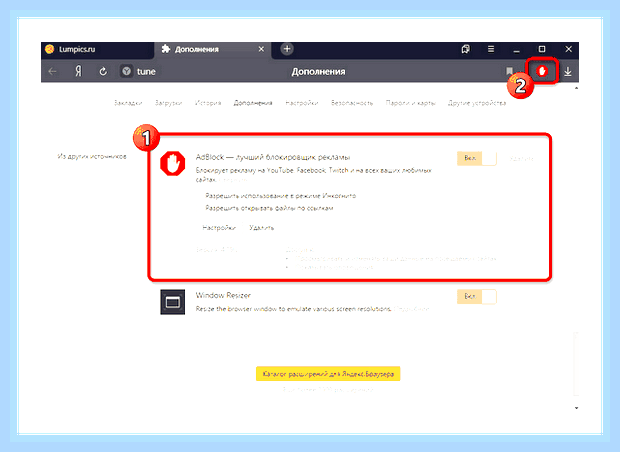Open the downloads arrow icon in the toolbar
620x452 pixels.
[x=568, y=72]
